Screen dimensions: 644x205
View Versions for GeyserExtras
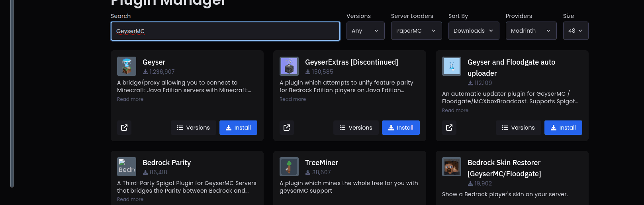click(356, 128)
